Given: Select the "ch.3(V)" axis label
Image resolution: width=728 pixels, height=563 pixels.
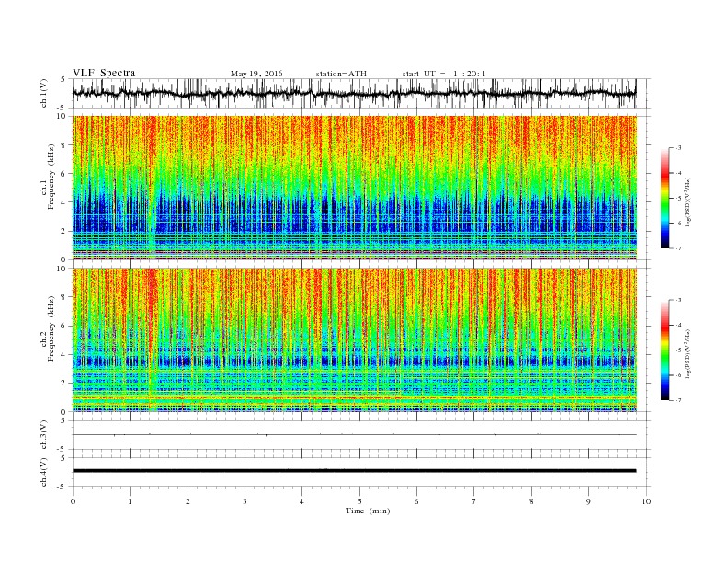Looking at the screenshot, I should tap(44, 435).
